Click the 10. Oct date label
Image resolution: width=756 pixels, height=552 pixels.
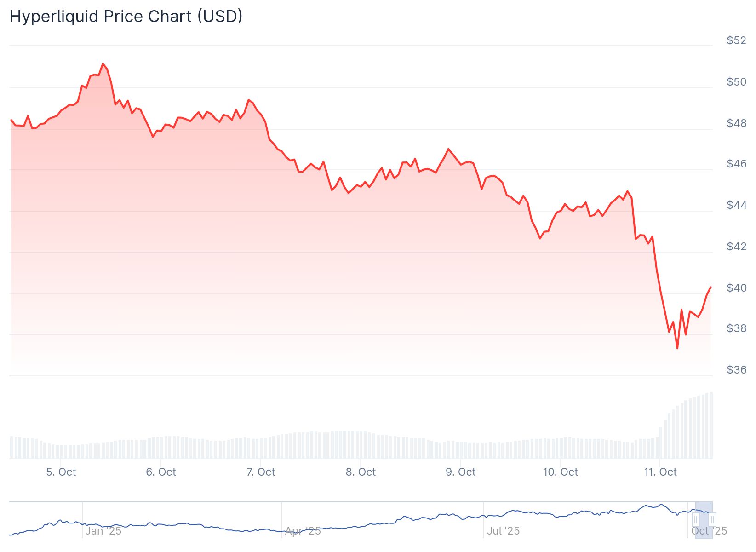(x=561, y=472)
